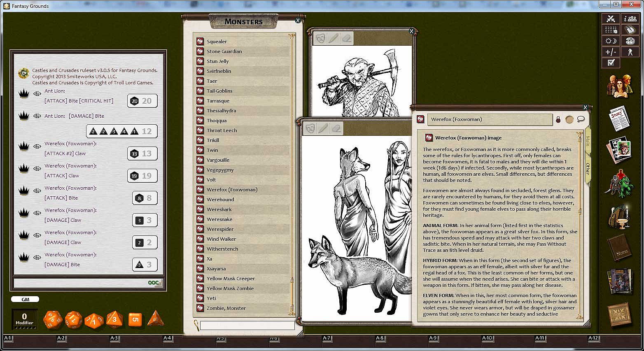Open the Characters portraits sidebar icon
644x351 pixels.
pos(619,86)
